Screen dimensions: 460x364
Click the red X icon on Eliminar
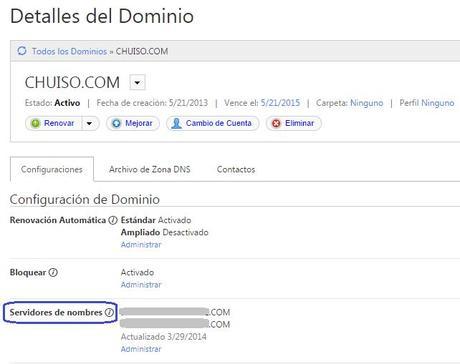pos(276,123)
